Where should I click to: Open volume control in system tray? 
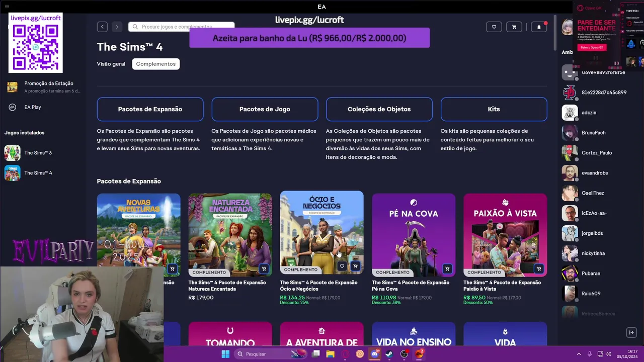pyautogui.click(x=608, y=354)
